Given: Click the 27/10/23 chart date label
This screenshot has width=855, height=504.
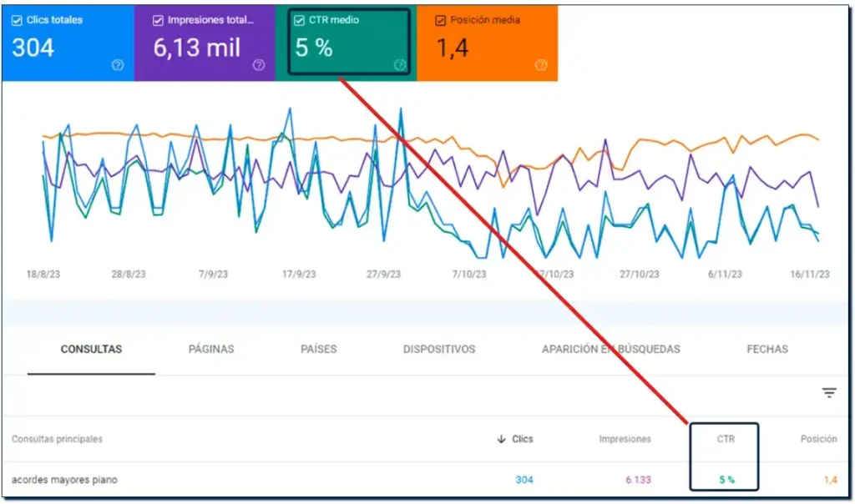Looking at the screenshot, I should click(639, 274).
